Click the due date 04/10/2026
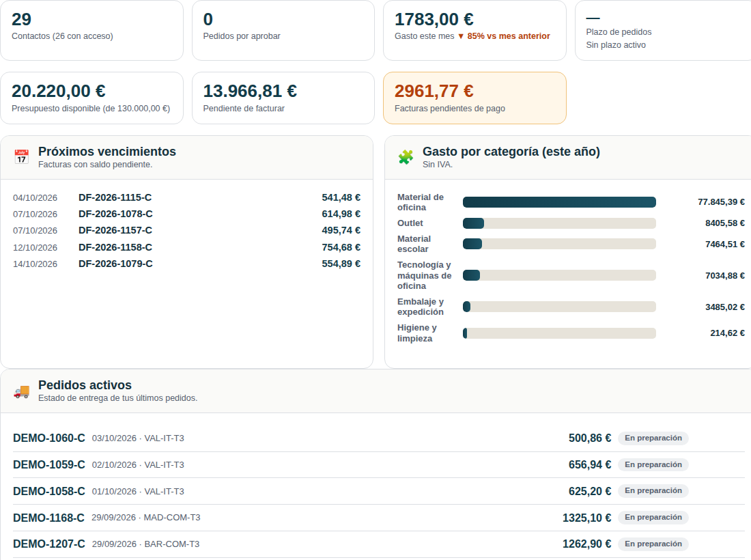Image resolution: width=751 pixels, height=560 pixels. tap(35, 198)
